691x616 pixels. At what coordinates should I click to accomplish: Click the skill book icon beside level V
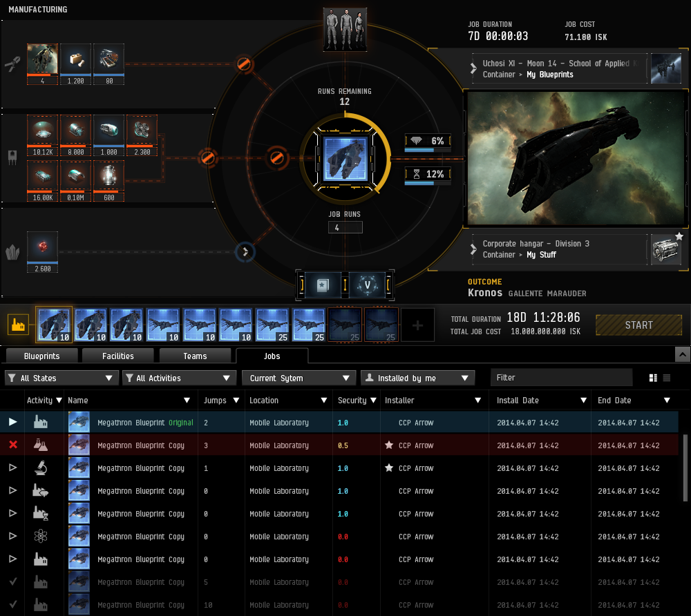click(323, 285)
